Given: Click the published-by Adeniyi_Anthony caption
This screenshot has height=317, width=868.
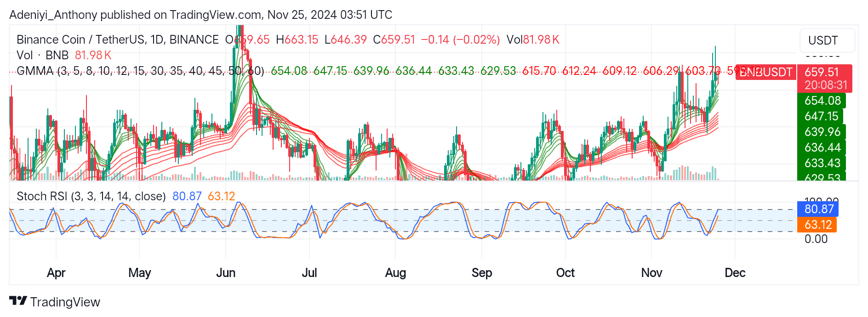Looking at the screenshot, I should [x=201, y=15].
